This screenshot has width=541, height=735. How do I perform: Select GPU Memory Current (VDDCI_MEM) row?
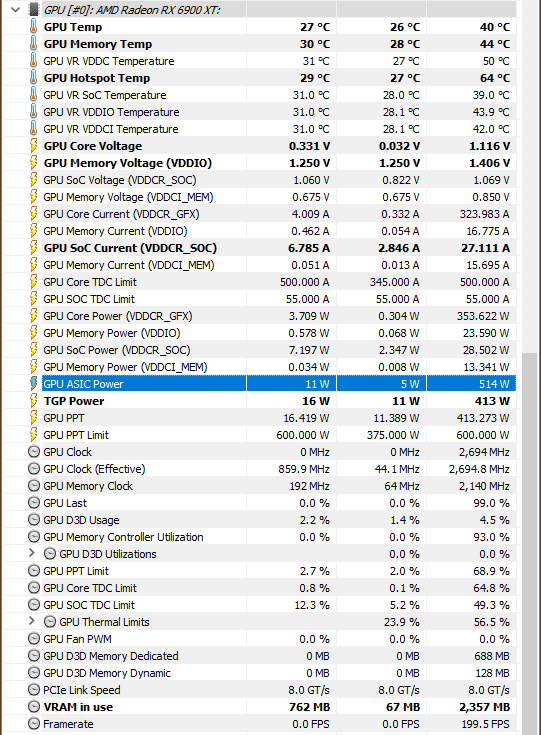(260, 265)
